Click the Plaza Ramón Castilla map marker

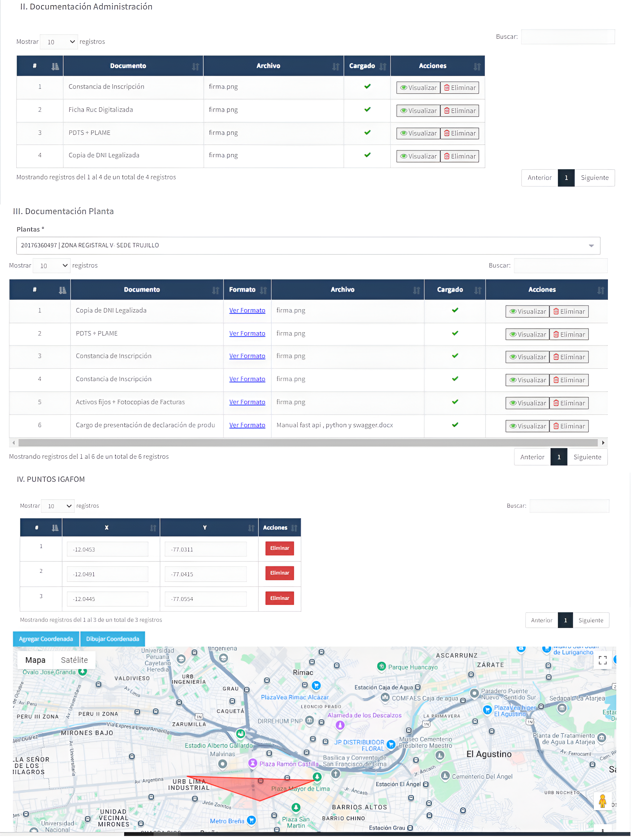[x=252, y=762]
